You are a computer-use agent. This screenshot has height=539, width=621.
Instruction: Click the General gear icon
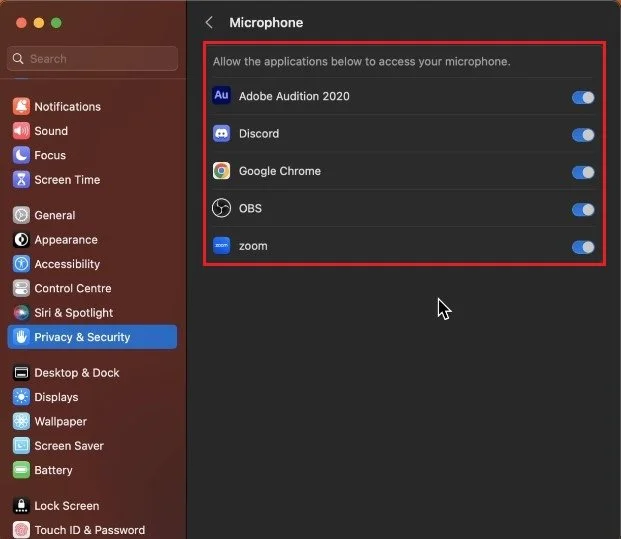(21, 215)
